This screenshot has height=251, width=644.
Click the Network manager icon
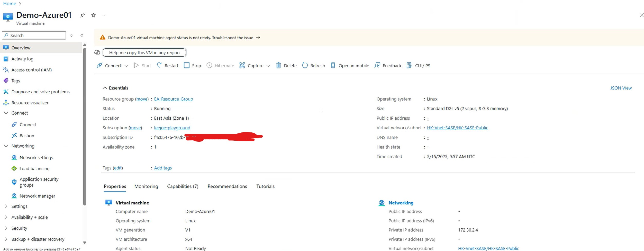(x=14, y=196)
